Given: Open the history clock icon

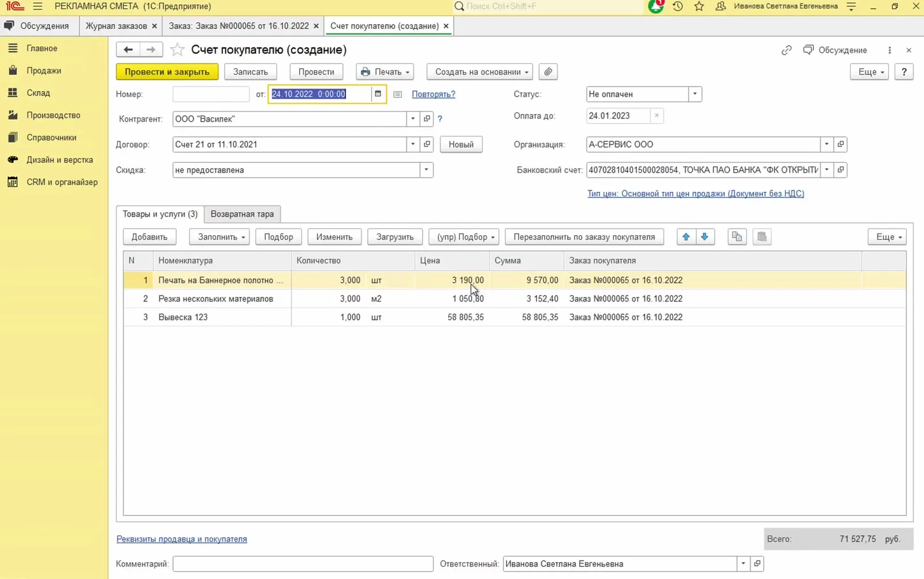Looking at the screenshot, I should point(678,6).
